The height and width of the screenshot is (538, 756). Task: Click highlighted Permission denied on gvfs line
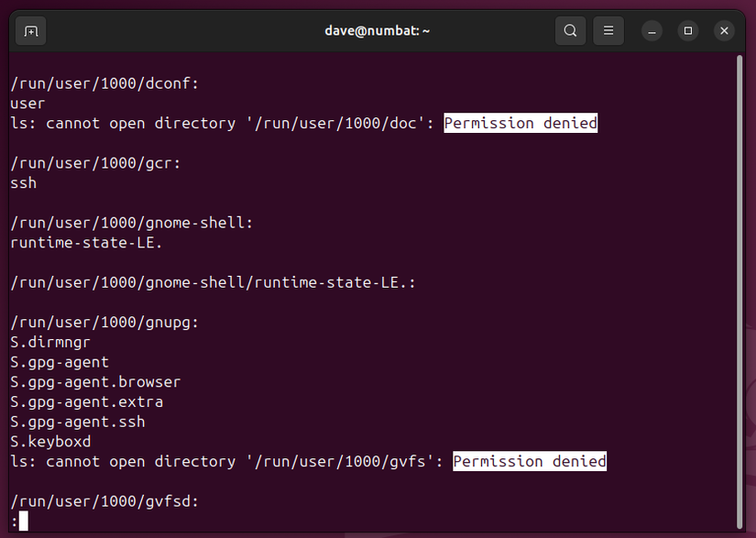tap(530, 461)
